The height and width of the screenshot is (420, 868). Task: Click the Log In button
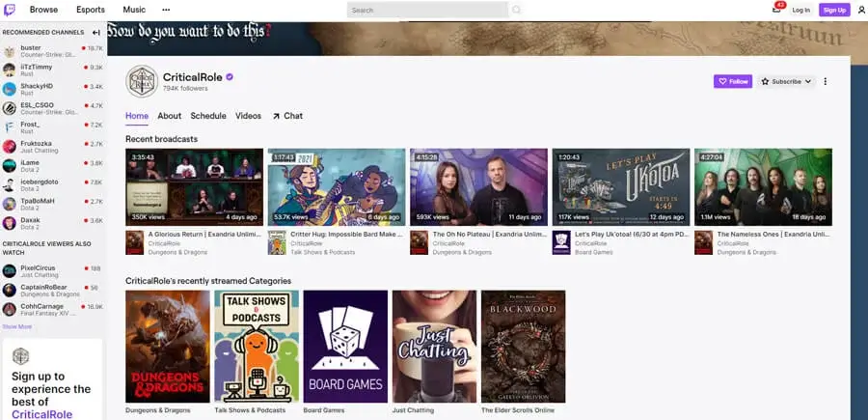click(800, 10)
